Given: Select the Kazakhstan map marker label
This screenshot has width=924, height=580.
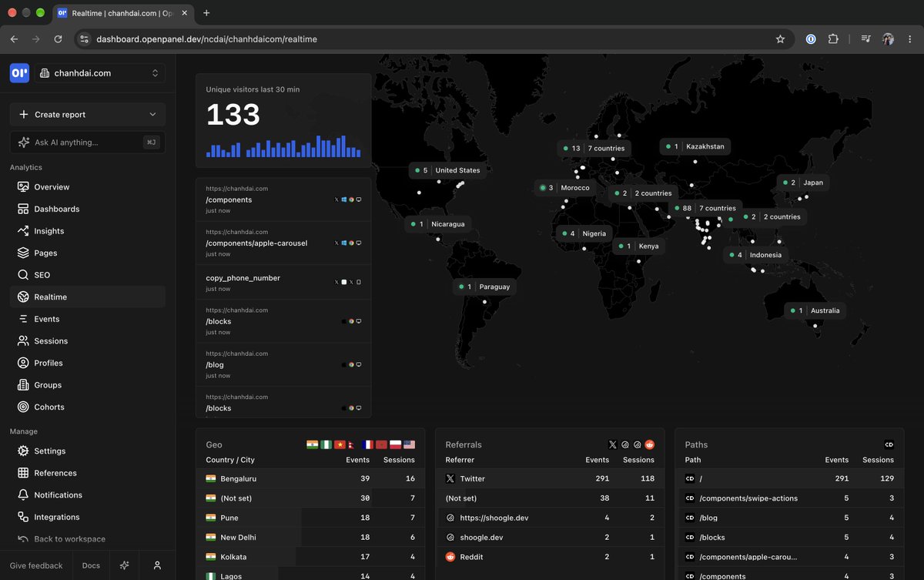Looking at the screenshot, I should pyautogui.click(x=695, y=146).
